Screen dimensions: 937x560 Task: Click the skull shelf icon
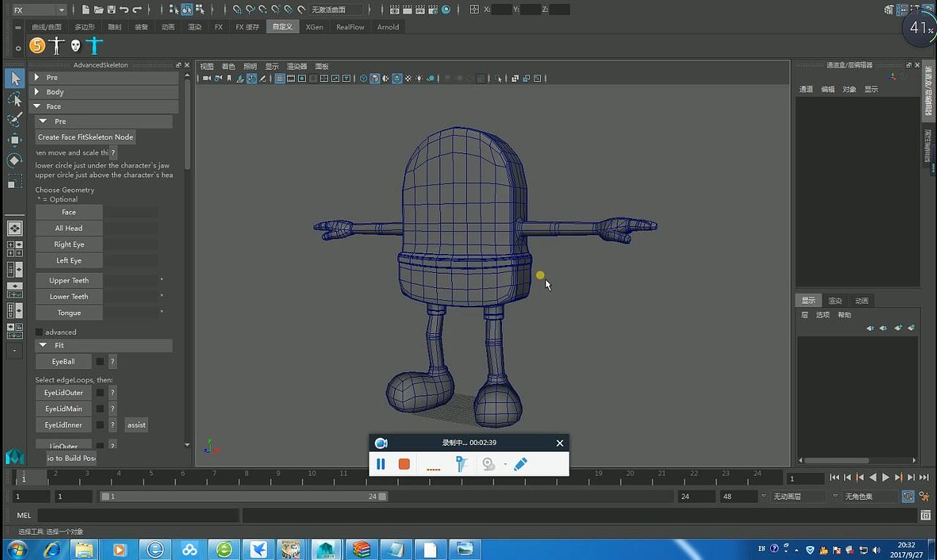pyautogui.click(x=75, y=46)
